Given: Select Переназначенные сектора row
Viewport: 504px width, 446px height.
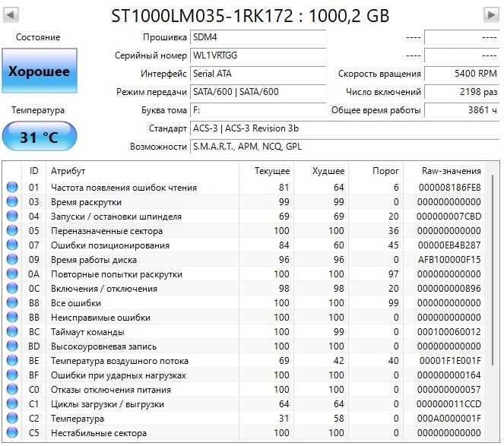Looking at the screenshot, I should 244,231.
